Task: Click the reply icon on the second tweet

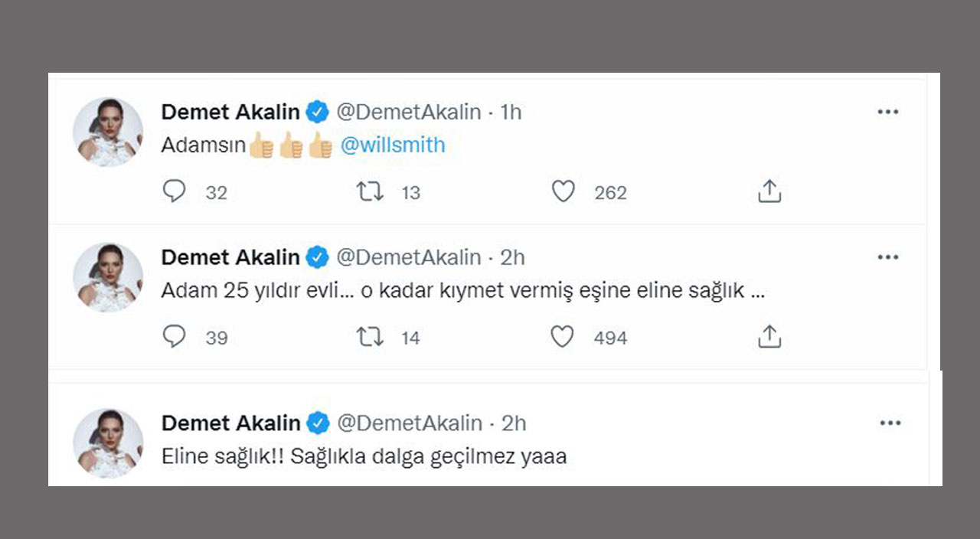Action: click(175, 337)
